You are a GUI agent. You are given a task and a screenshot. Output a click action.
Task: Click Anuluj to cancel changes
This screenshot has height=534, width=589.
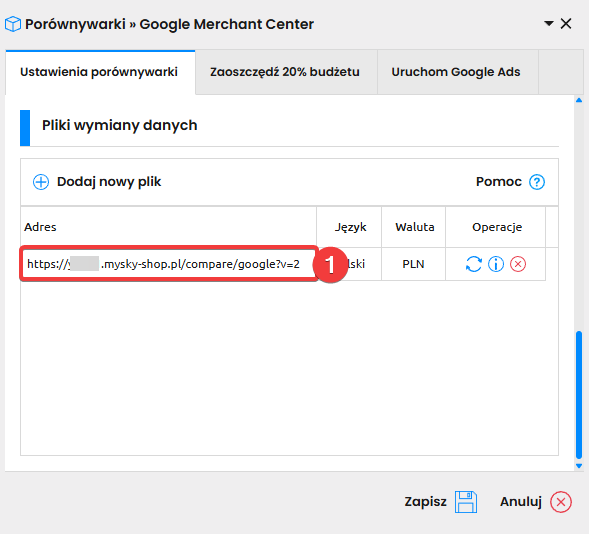[x=521, y=502]
